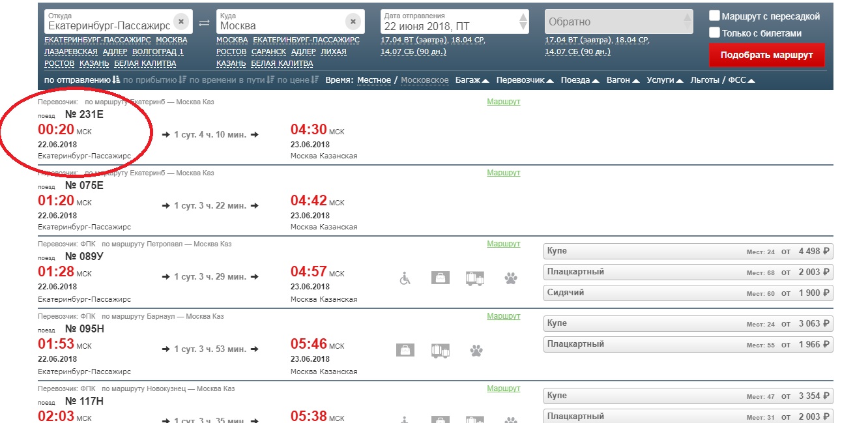Swap departure and destination stations

click(205, 23)
